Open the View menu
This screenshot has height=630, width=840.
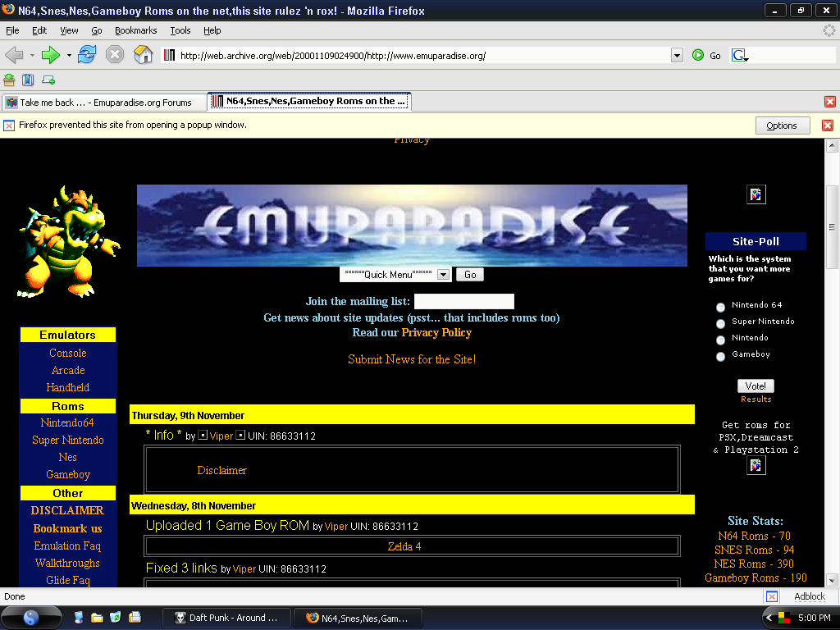point(69,30)
